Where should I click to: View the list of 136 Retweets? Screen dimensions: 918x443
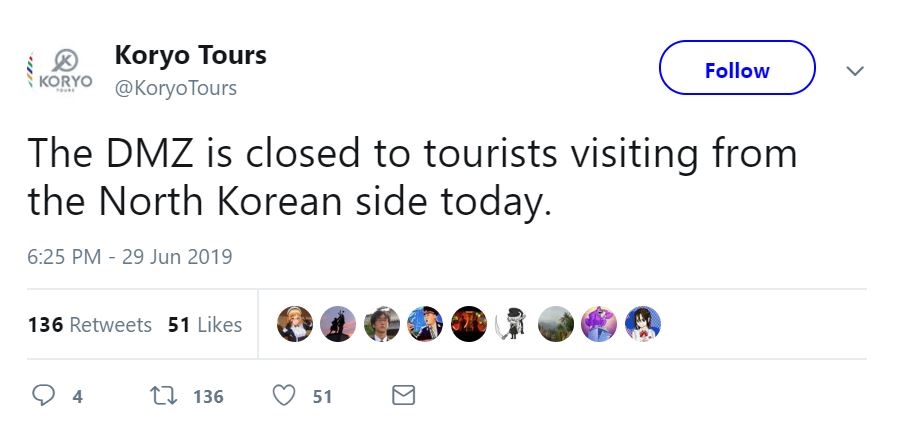coord(90,325)
